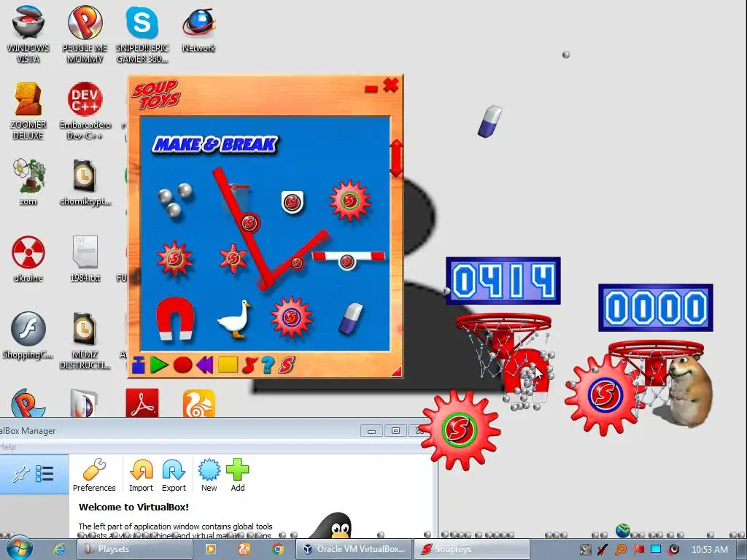Open VirtualBox Preferences
747x560 pixels.
pyautogui.click(x=94, y=474)
